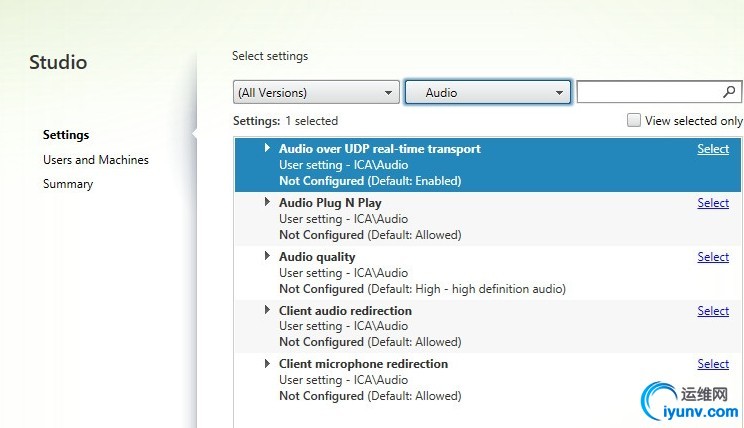
Task: Go to Users and Machines step
Action: click(x=96, y=160)
